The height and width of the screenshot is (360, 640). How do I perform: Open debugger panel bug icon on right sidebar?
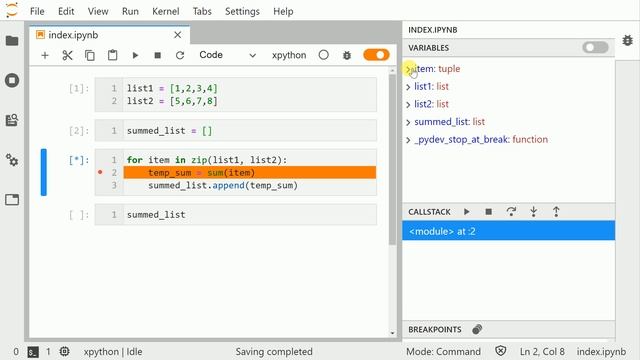[x=628, y=40]
